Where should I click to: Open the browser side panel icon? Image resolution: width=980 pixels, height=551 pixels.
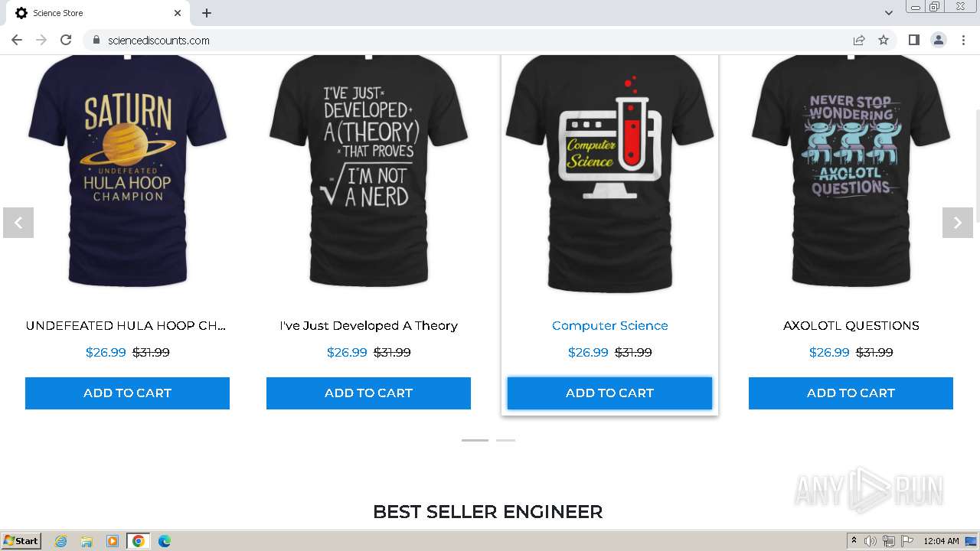(913, 40)
